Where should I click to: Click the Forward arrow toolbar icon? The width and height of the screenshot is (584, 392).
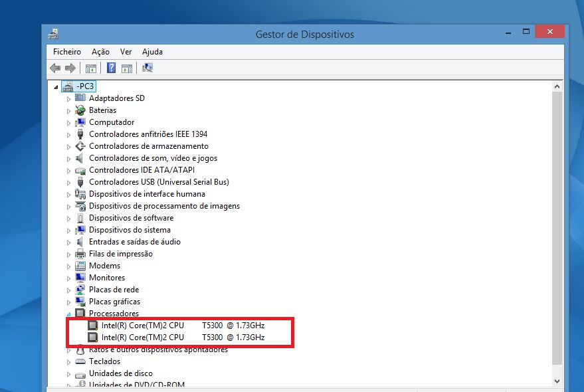point(70,68)
